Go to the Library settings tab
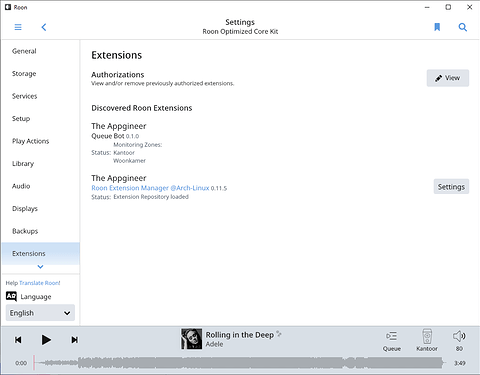The image size is (480, 375). [x=40, y=164]
